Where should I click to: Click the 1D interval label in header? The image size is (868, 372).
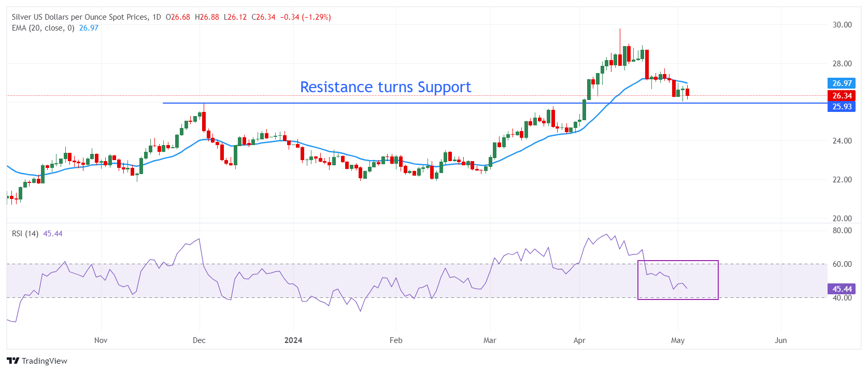tap(156, 17)
